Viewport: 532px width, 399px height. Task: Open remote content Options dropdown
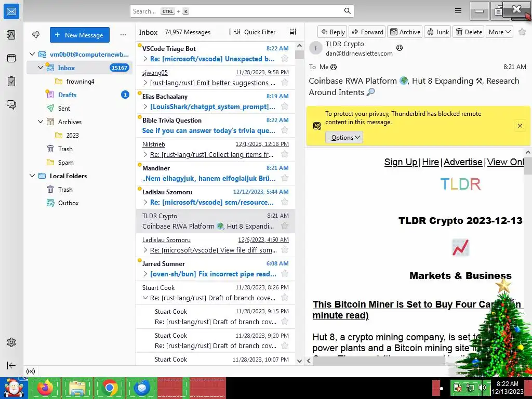pos(344,137)
